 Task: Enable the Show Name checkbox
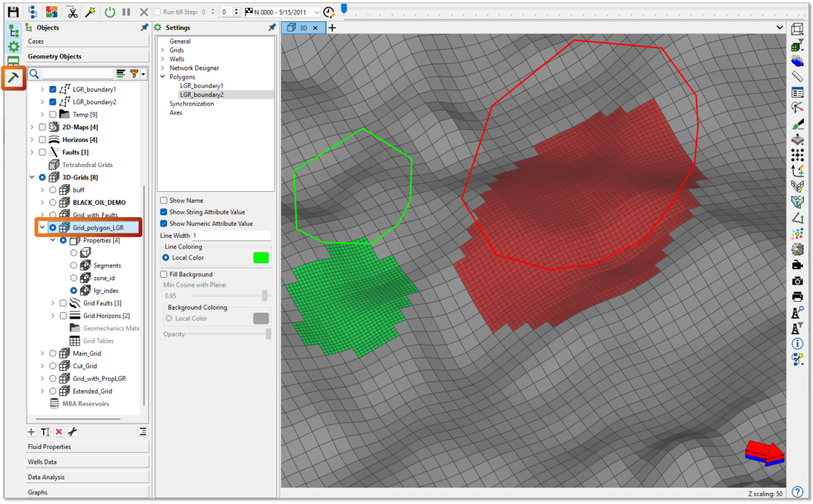pyautogui.click(x=164, y=200)
